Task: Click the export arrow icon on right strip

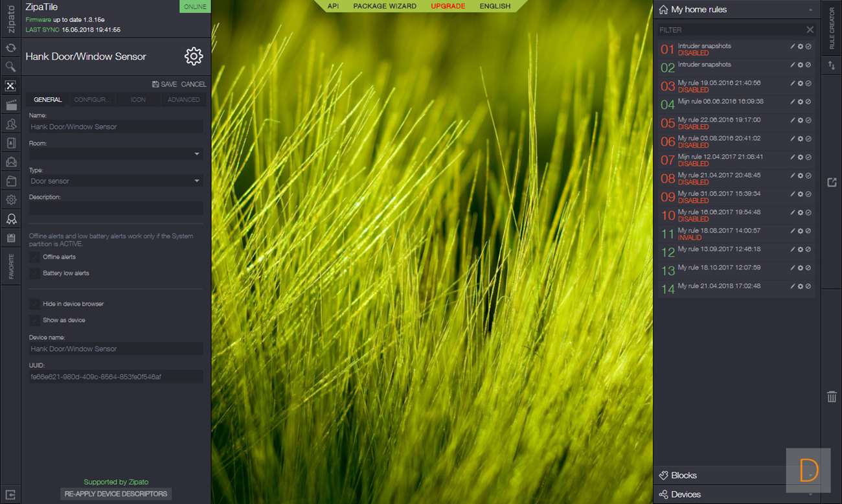Action: 832,183
